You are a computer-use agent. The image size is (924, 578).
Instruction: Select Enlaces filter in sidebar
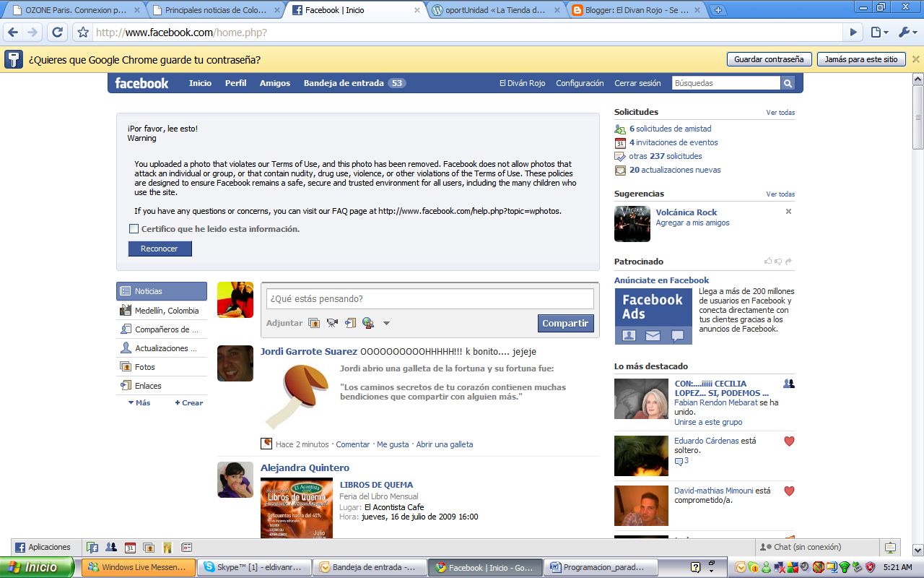[162, 386]
